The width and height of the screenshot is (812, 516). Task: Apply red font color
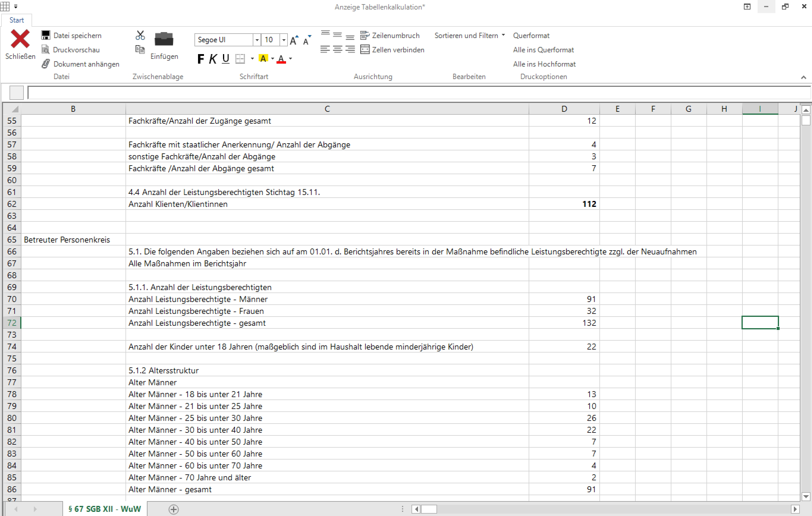click(x=281, y=59)
